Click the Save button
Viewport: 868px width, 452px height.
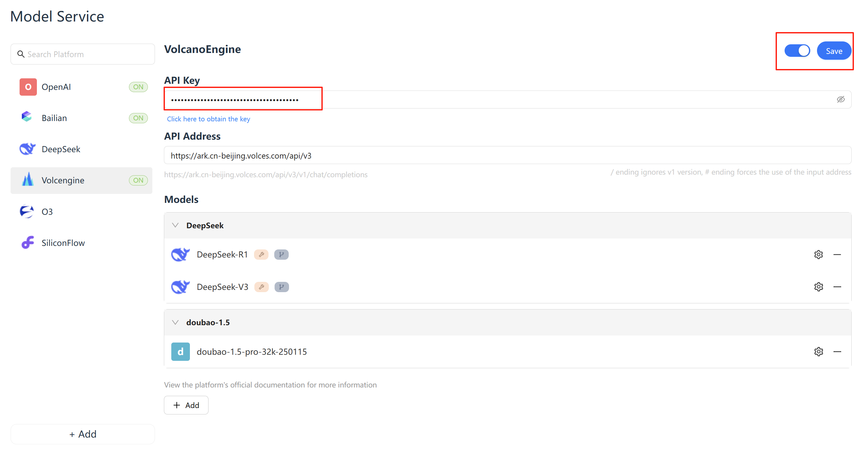coord(834,51)
